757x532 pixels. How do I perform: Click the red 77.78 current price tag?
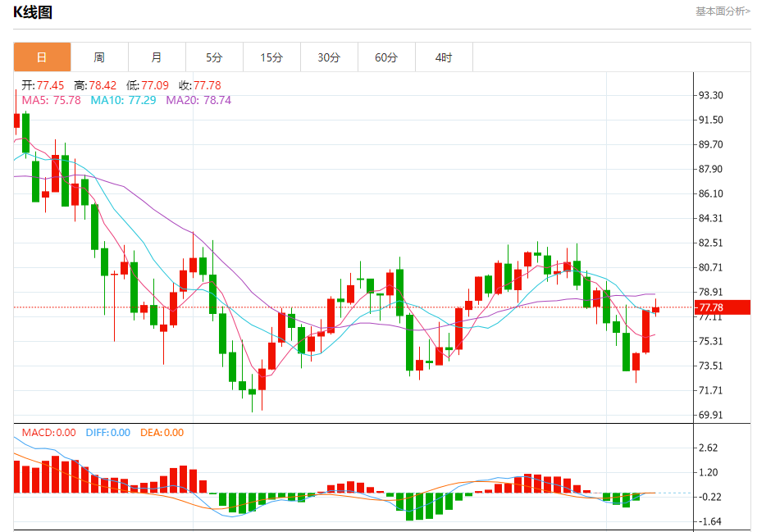pyautogui.click(x=723, y=307)
